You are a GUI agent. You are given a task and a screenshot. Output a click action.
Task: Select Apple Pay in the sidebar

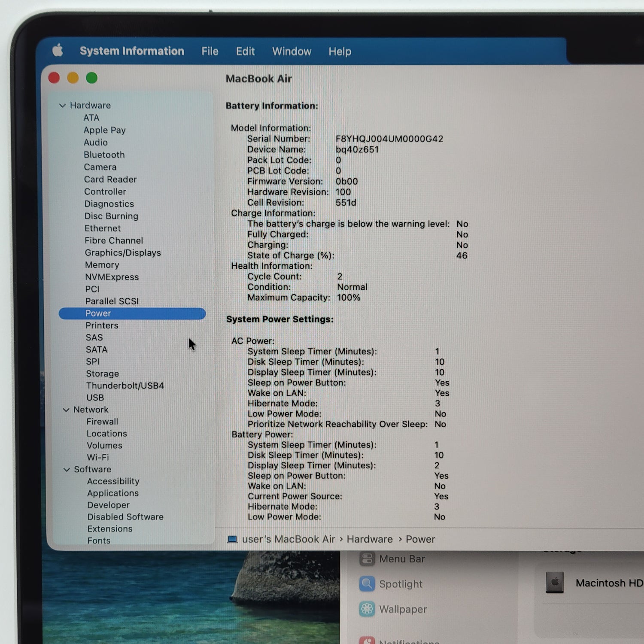click(105, 130)
